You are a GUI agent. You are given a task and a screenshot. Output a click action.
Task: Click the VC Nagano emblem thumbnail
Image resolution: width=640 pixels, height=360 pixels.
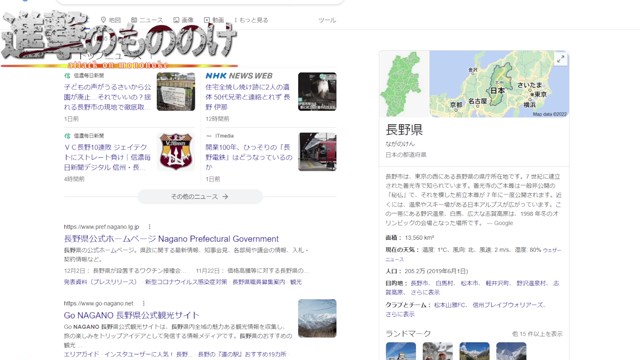tap(176, 151)
